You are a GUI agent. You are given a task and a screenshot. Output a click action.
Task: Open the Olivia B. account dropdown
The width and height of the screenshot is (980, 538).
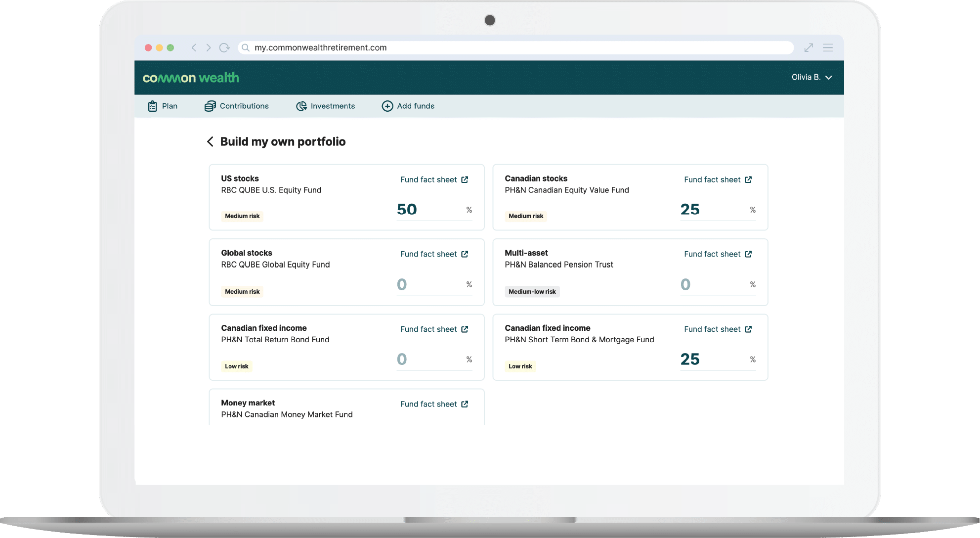(x=812, y=77)
